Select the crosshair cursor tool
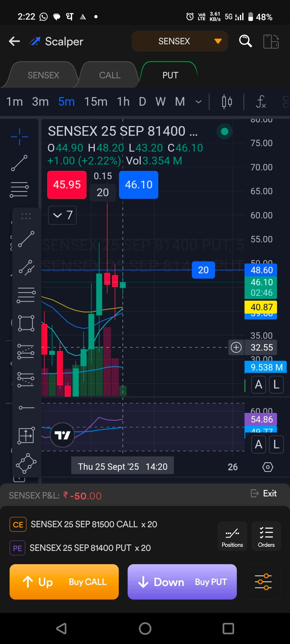Image resolution: width=290 pixels, height=644 pixels. click(x=19, y=137)
